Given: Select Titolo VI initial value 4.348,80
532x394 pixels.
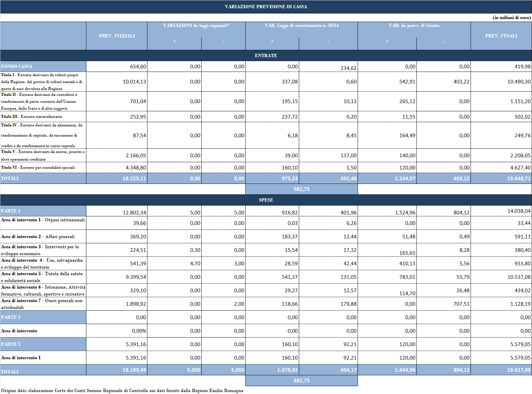Looking at the screenshot, I should point(136,167).
